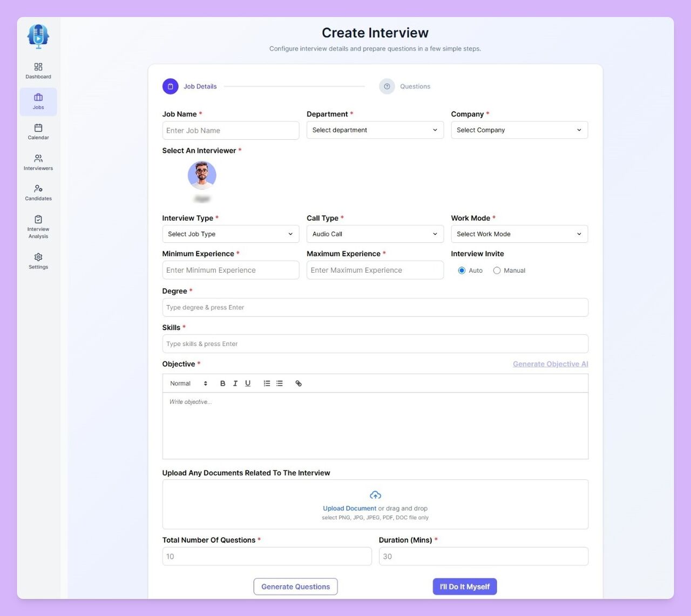Click the Generate Objective AI link
Image resolution: width=691 pixels, height=616 pixels.
pyautogui.click(x=551, y=364)
